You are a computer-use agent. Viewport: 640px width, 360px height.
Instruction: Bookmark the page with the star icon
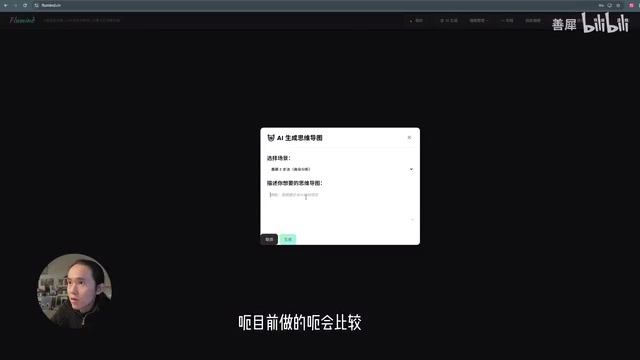(x=618, y=5)
